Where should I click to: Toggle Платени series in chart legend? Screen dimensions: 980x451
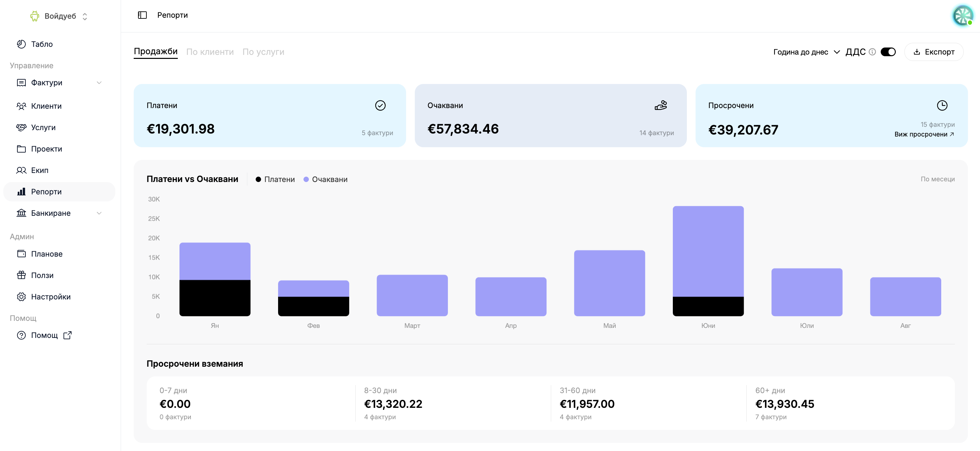pos(275,179)
